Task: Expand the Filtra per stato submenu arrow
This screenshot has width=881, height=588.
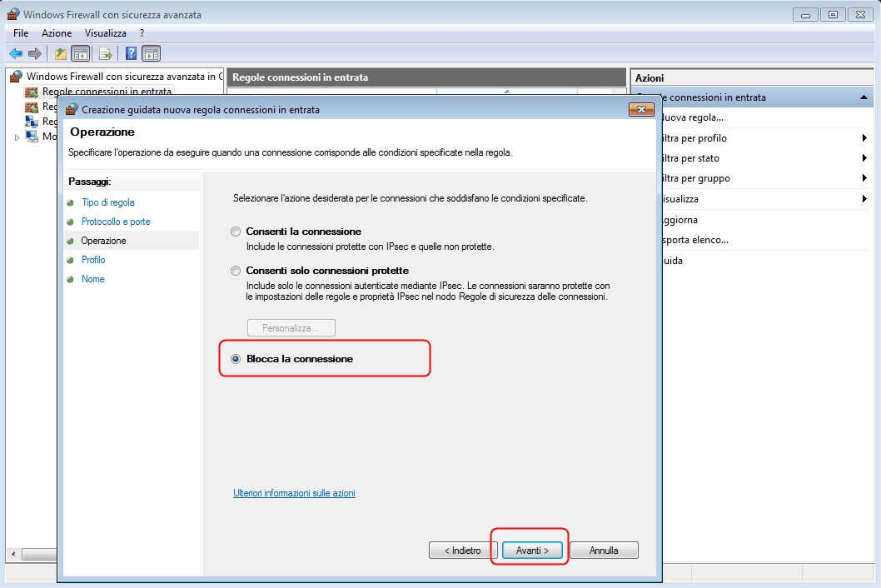Action: click(x=864, y=158)
